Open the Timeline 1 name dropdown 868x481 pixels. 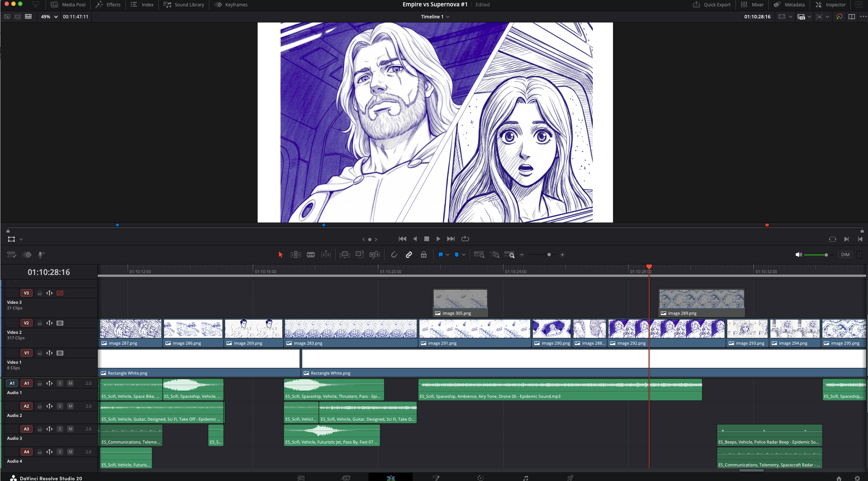pos(435,16)
